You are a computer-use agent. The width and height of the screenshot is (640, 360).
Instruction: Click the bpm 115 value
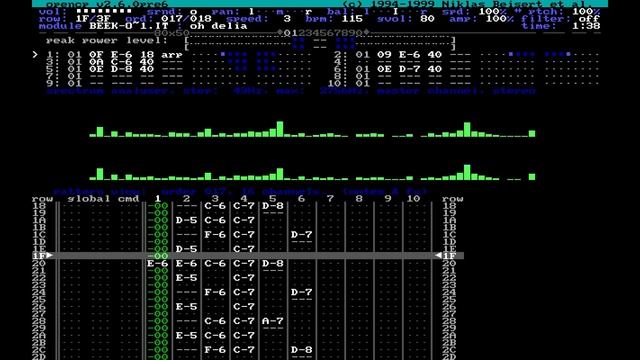[352, 19]
